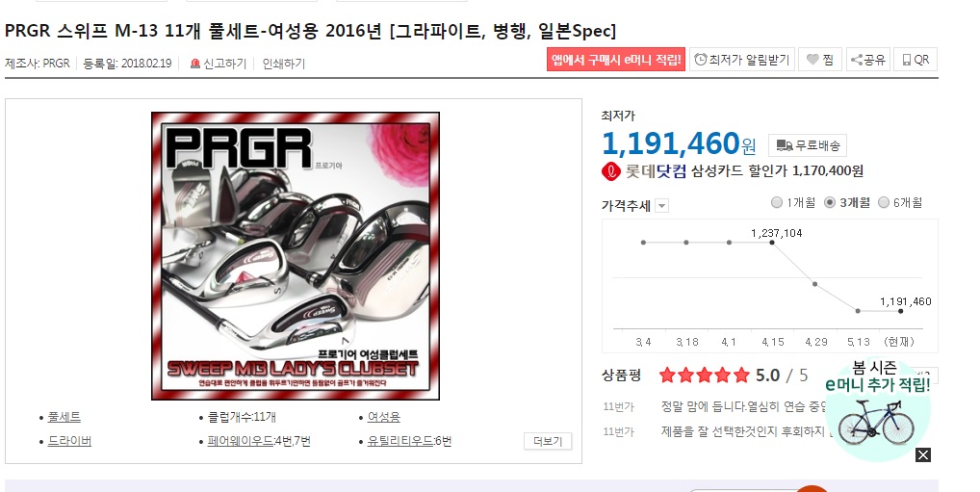Image resolution: width=980 pixels, height=492 pixels.
Task: Select the 1개월 price period radio
Action: [x=777, y=202]
